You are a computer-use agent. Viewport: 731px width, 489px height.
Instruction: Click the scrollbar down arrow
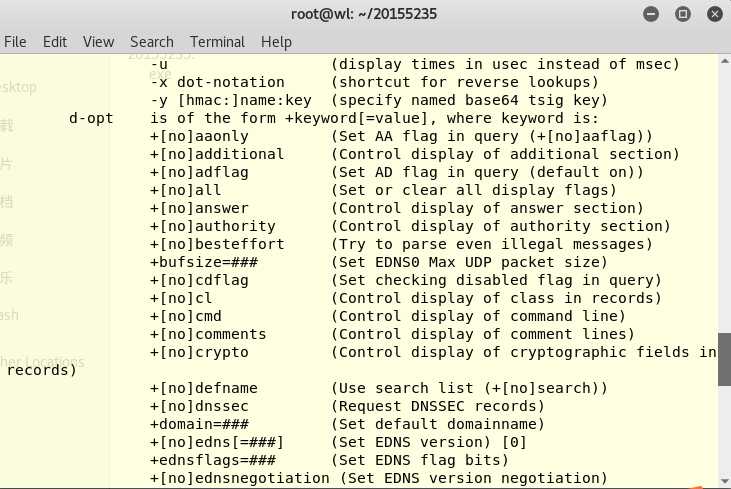724,480
